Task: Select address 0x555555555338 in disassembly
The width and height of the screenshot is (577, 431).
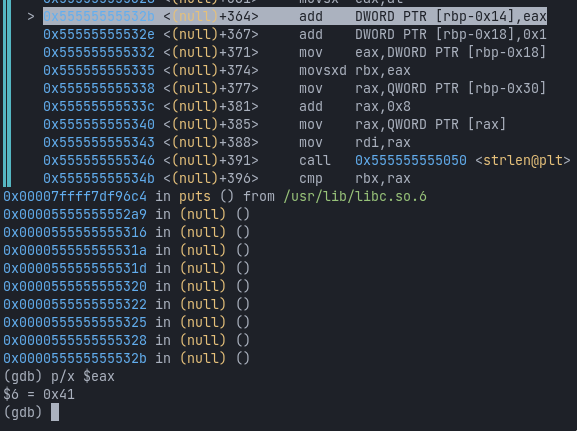Action: click(x=99, y=89)
